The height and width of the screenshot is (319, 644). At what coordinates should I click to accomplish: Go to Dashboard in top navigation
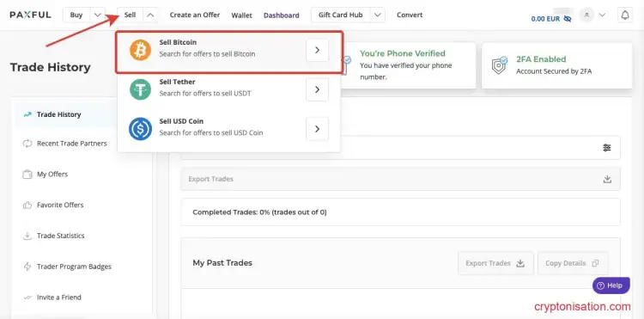[282, 15]
